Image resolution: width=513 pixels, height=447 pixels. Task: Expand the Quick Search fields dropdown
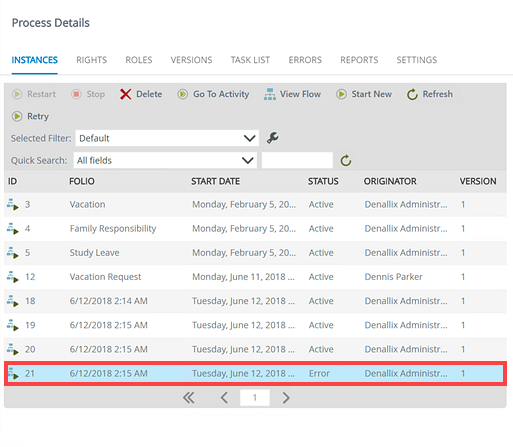165,160
